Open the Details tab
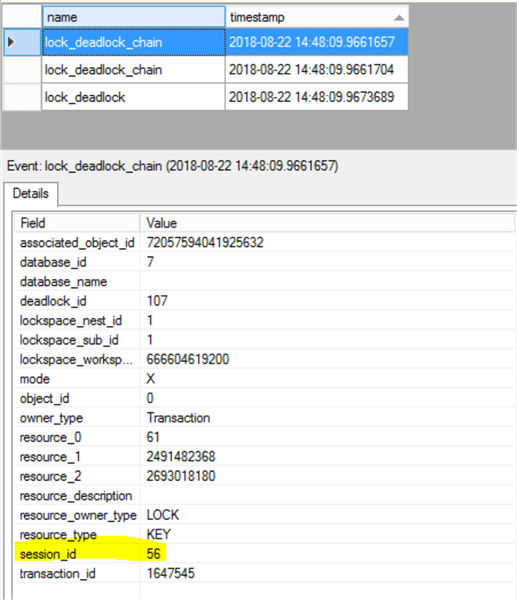This screenshot has width=517, height=600. click(31, 194)
